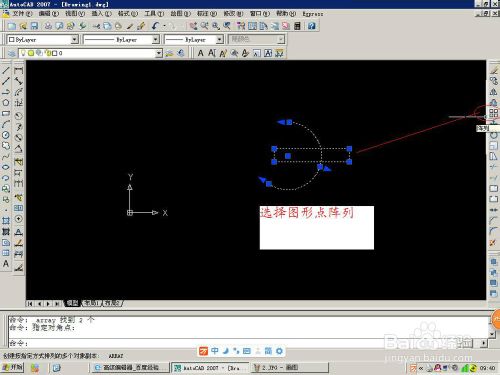The width and height of the screenshot is (500, 375).
Task: Select the Circle draw tool
Action: click(x=6, y=135)
